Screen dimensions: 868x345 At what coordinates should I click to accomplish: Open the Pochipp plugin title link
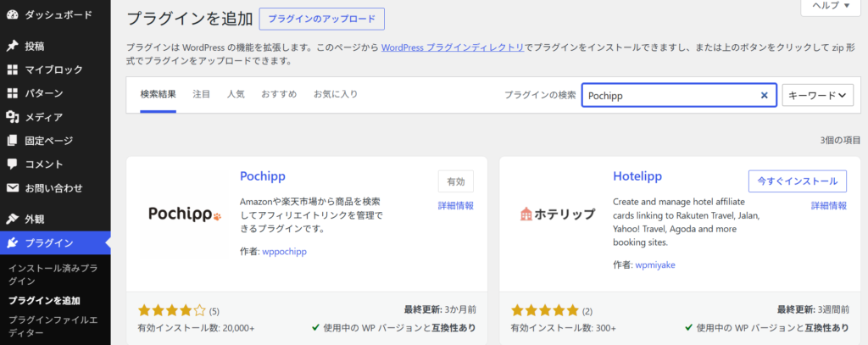(x=263, y=176)
